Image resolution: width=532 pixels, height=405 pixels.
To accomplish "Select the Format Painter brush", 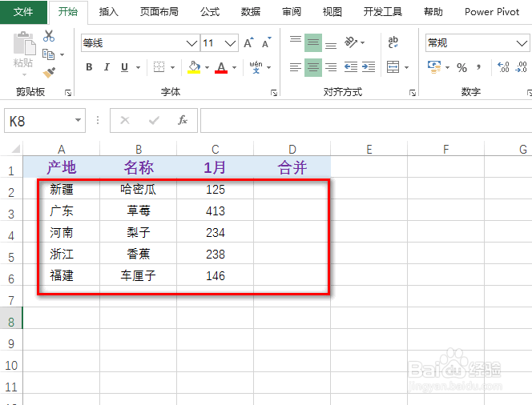I will coord(49,72).
